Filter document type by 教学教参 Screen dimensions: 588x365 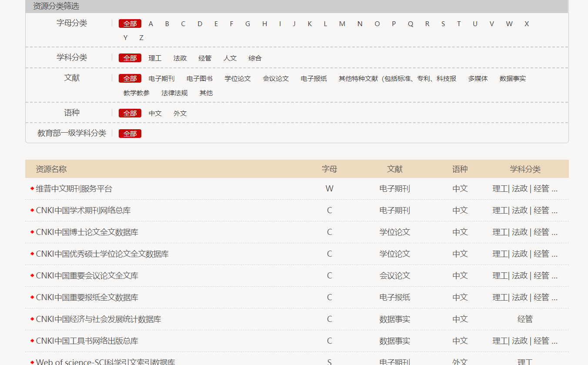pos(137,93)
